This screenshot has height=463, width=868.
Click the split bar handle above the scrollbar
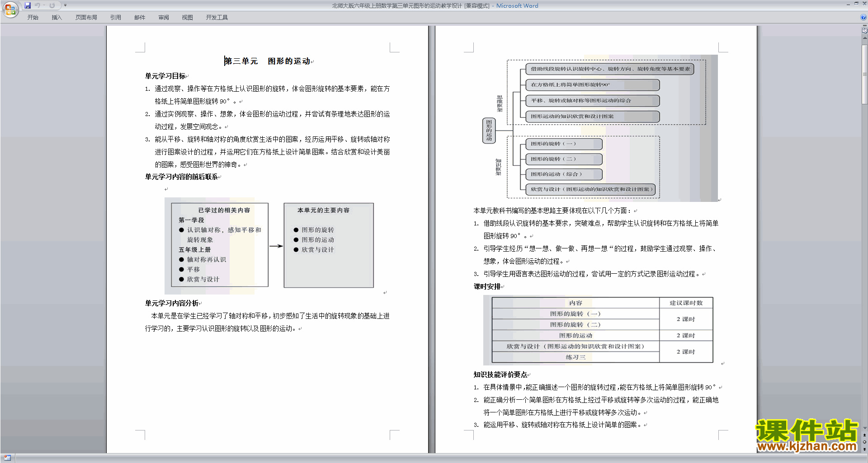pos(865,26)
